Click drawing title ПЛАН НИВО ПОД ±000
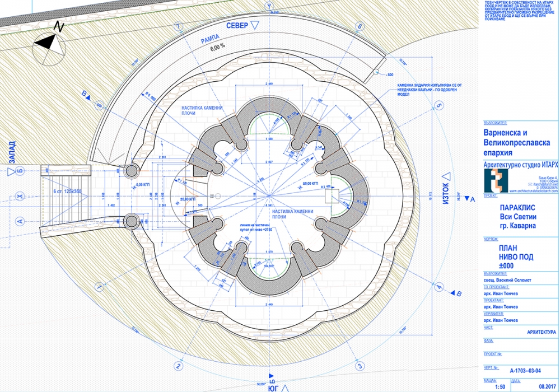The image size is (560, 392). coord(516,257)
